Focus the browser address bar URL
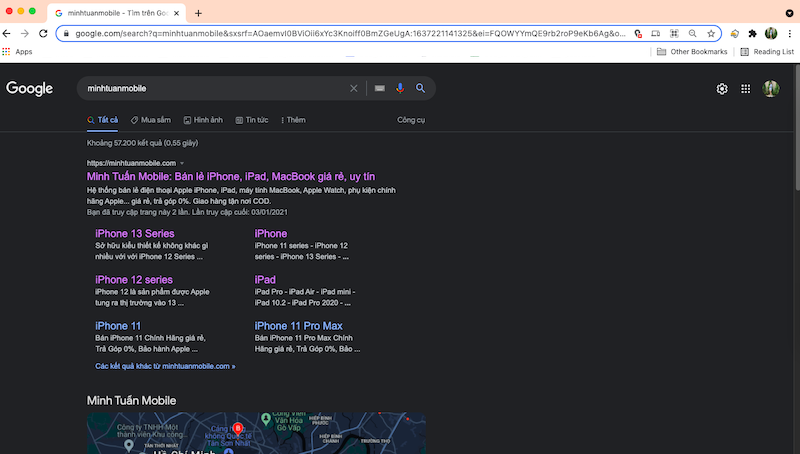800x454 pixels. click(x=350, y=33)
